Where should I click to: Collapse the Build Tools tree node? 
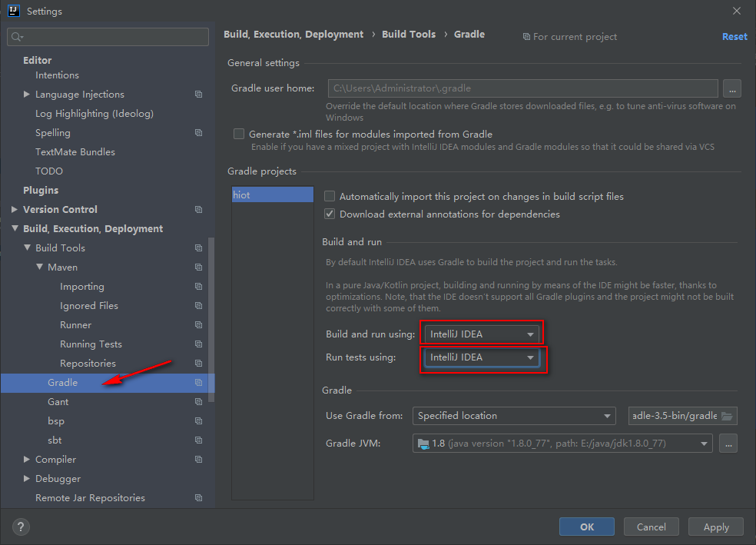[x=28, y=248]
